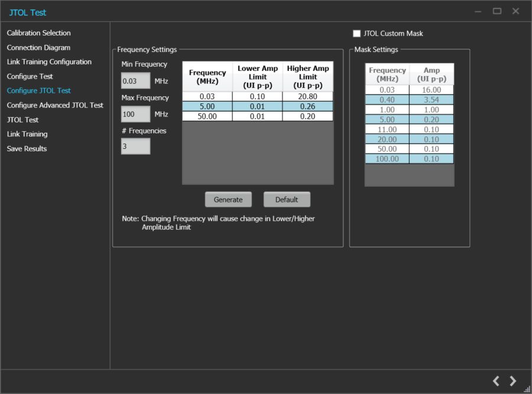
Task: Click the 20.80 Higher Amp Limit cell
Action: coord(308,96)
